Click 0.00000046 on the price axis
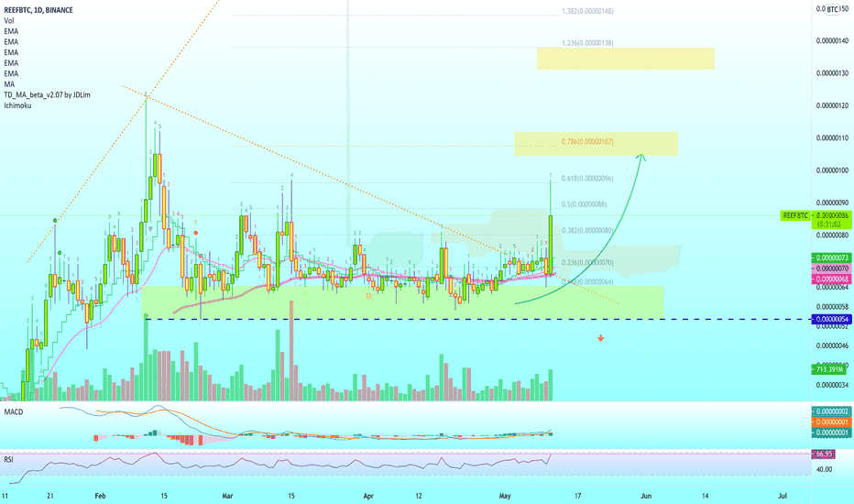This screenshot has height=504, width=854. click(832, 345)
